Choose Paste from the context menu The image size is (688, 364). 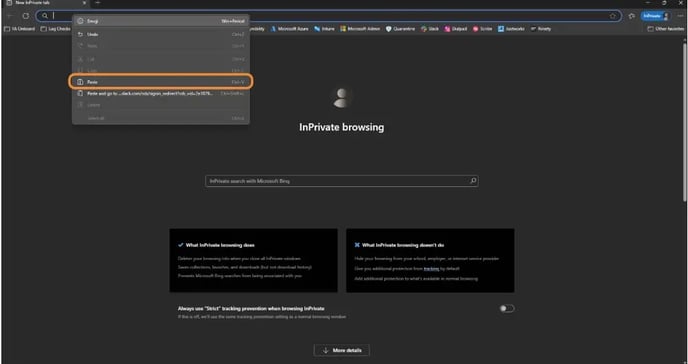tap(161, 82)
